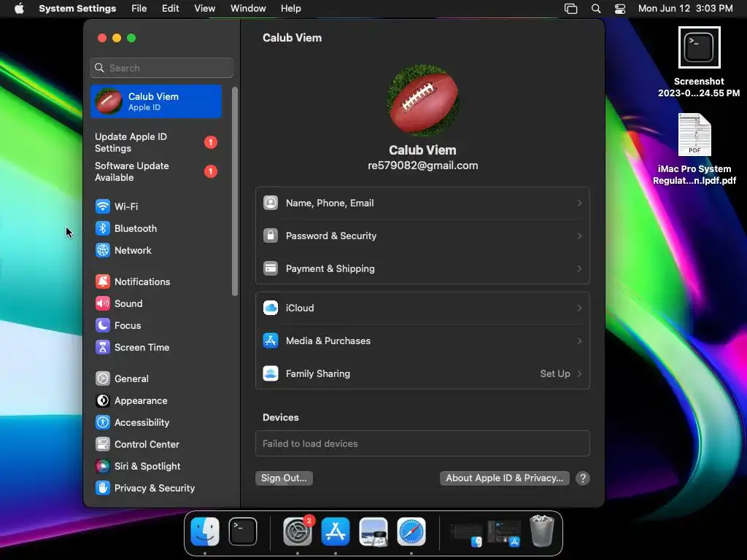
Task: Open the App Store in the Dock
Action: click(336, 532)
